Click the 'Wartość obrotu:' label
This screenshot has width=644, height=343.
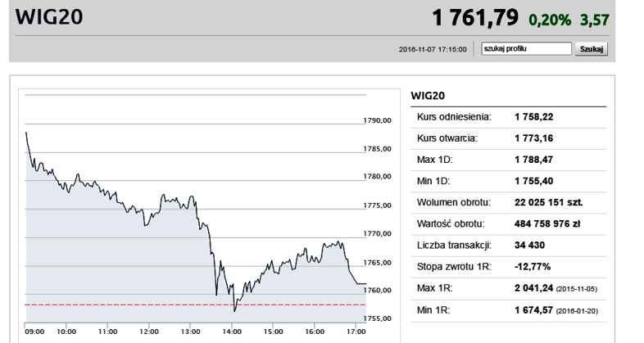pos(451,223)
